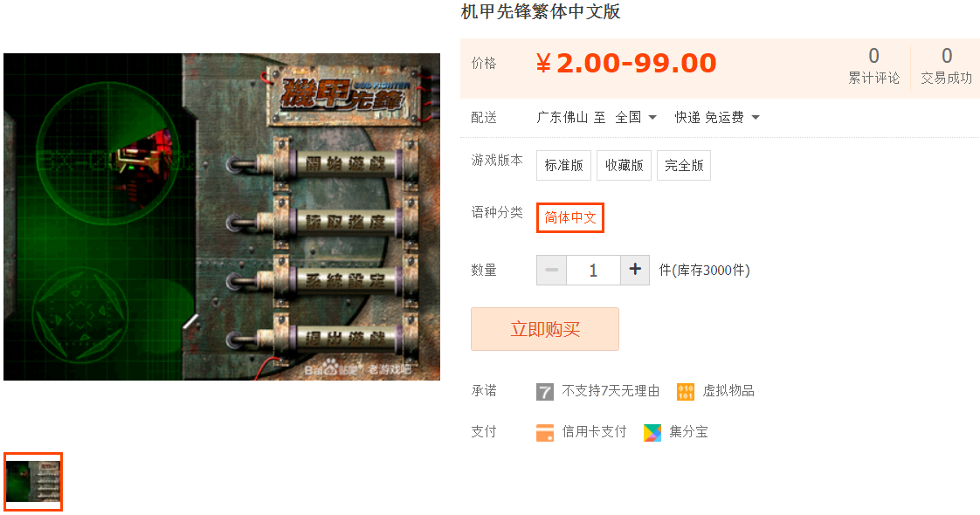Select the 标准版 game version
Screen dimensions: 980x515
coord(563,166)
